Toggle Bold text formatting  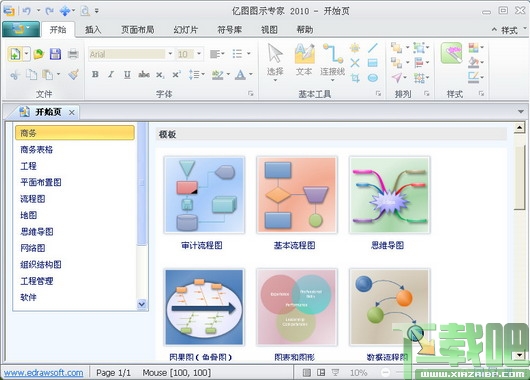pyautogui.click(x=95, y=74)
